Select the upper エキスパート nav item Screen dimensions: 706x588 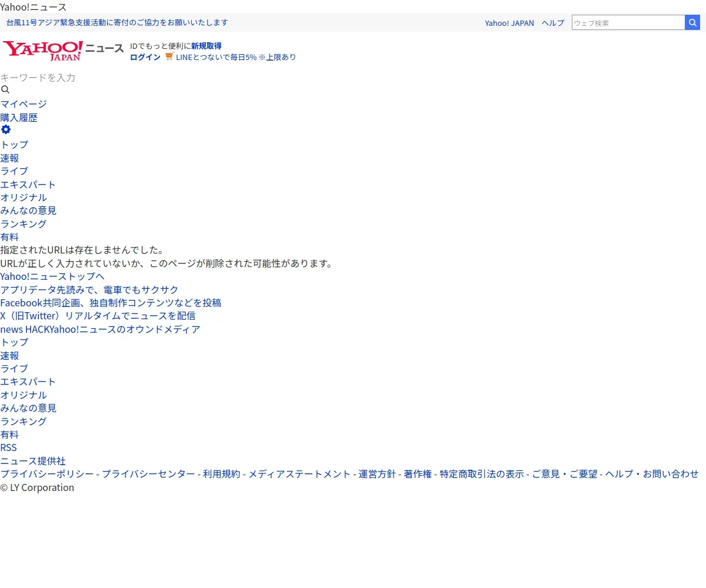(28, 185)
